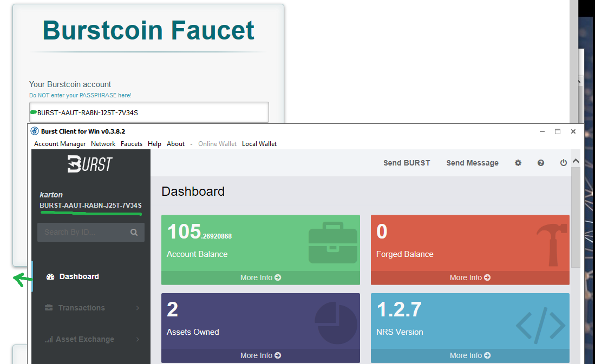Click the 1.2.7 NRS version value
595x364 pixels.
399,309
